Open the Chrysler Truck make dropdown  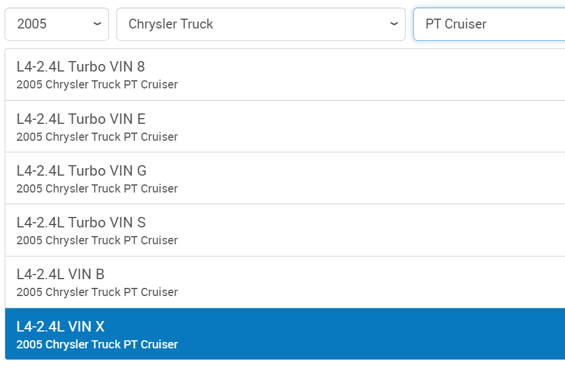(x=261, y=24)
